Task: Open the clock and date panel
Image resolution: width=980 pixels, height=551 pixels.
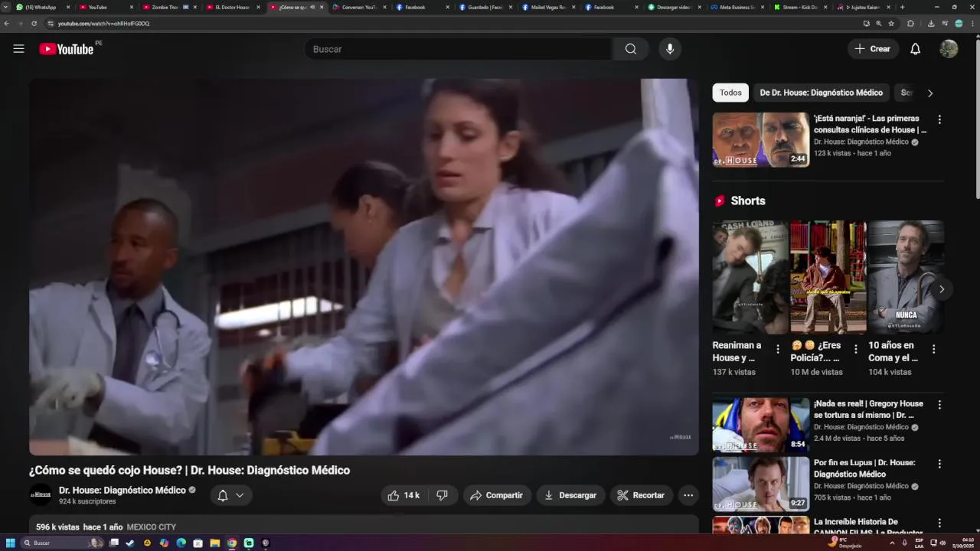Action: [x=962, y=543]
